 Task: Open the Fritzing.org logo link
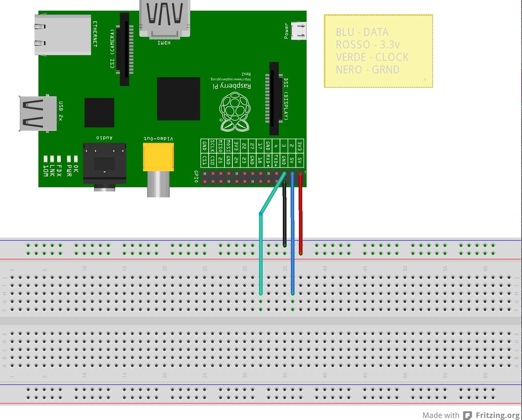click(498, 415)
